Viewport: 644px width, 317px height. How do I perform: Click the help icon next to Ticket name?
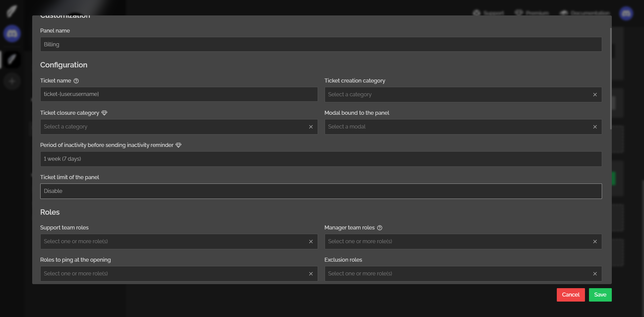click(76, 81)
